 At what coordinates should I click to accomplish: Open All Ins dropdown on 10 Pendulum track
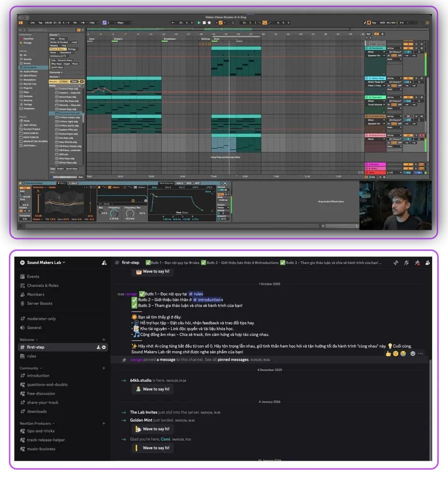click(394, 48)
